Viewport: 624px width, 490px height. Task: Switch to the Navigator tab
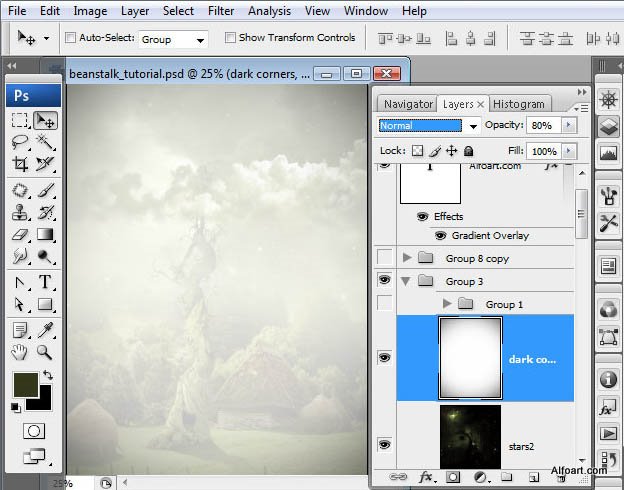(x=408, y=104)
